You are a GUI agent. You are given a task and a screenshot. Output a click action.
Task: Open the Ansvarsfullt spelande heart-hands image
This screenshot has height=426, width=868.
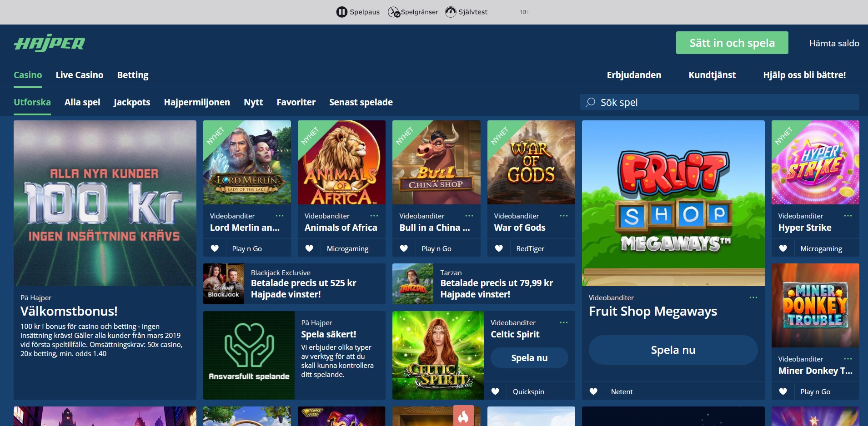click(249, 355)
